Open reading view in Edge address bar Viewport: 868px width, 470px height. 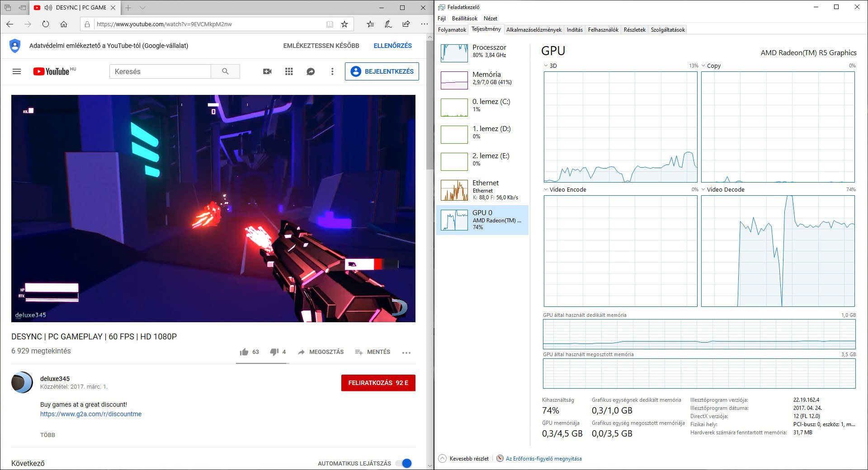click(330, 24)
